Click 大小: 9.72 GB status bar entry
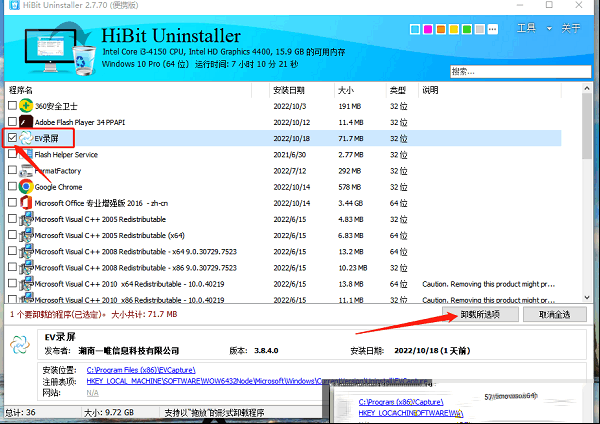The width and height of the screenshot is (600, 424). click(x=109, y=413)
